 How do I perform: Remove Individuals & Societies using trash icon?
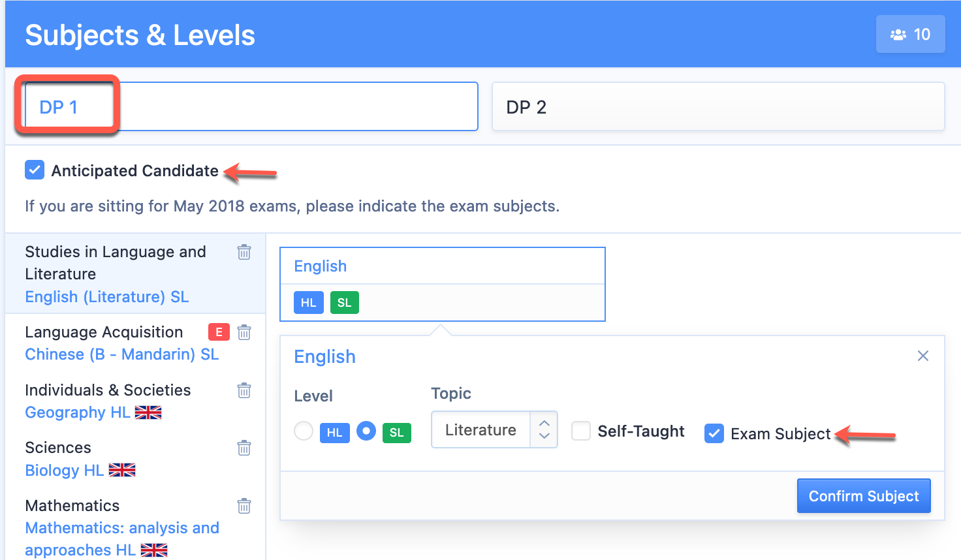[x=244, y=390]
